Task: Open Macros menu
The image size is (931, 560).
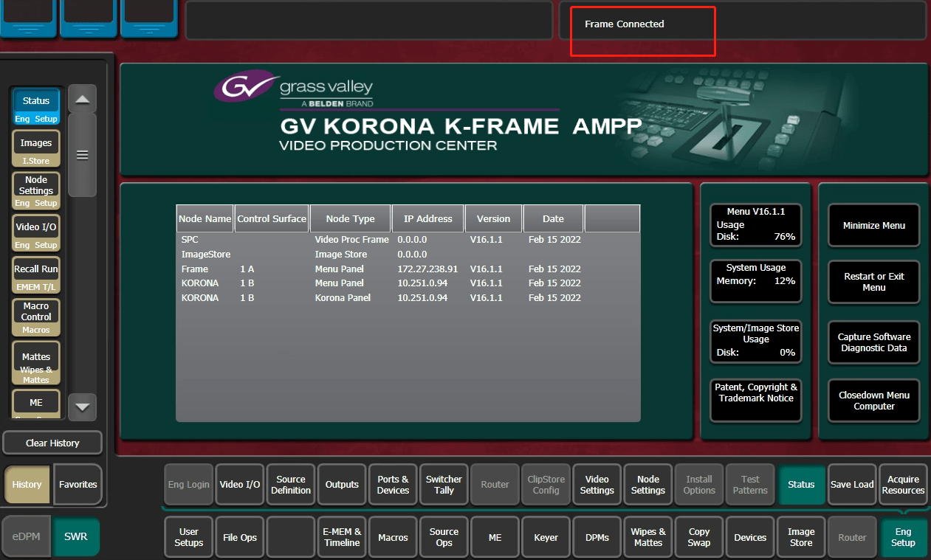Action: tap(394, 537)
